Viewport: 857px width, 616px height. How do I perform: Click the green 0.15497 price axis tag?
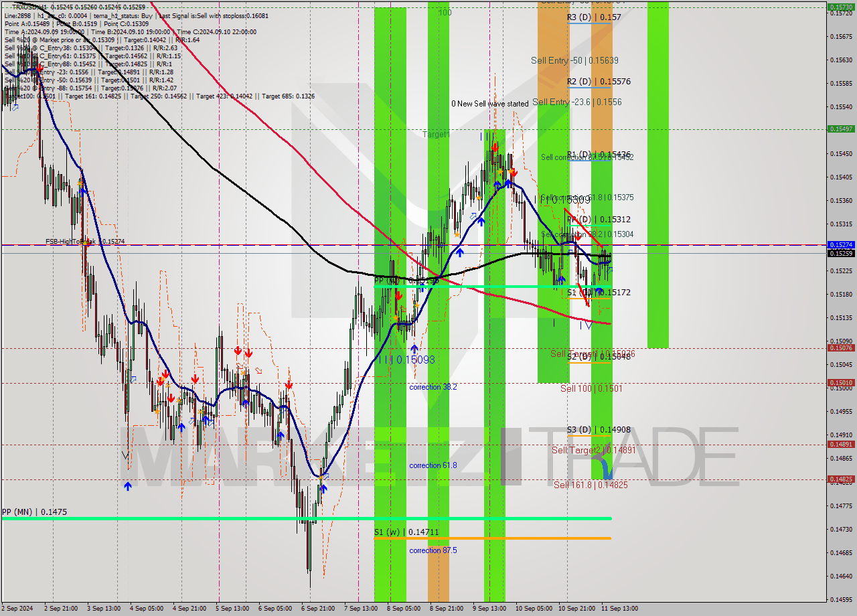841,129
